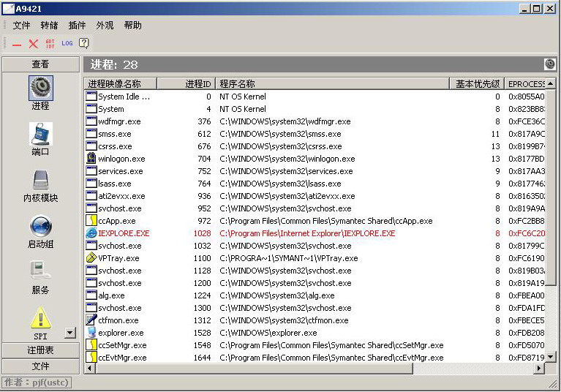Select the svchost.exe row with PID 952
Screen dimensions: 561x392
point(315,208)
